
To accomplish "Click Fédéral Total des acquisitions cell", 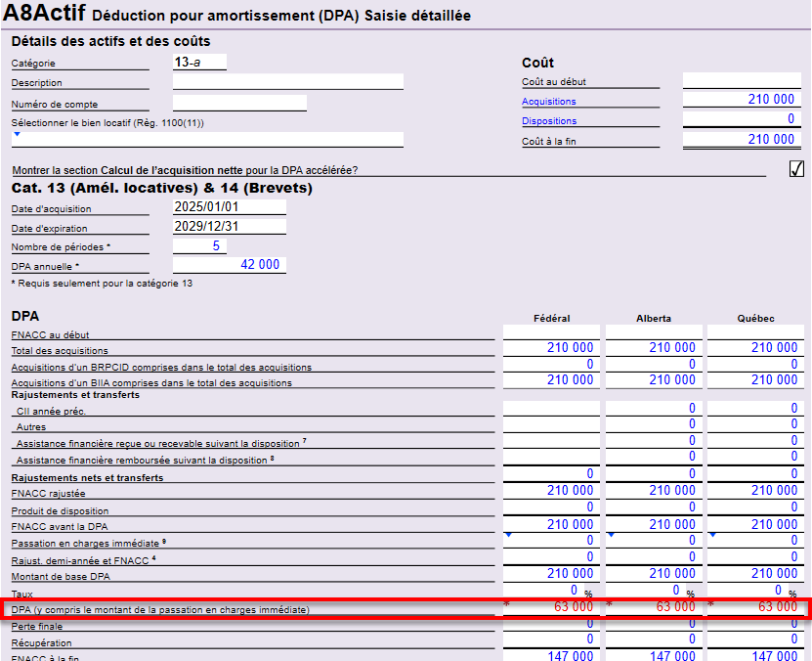I will click(x=550, y=348).
